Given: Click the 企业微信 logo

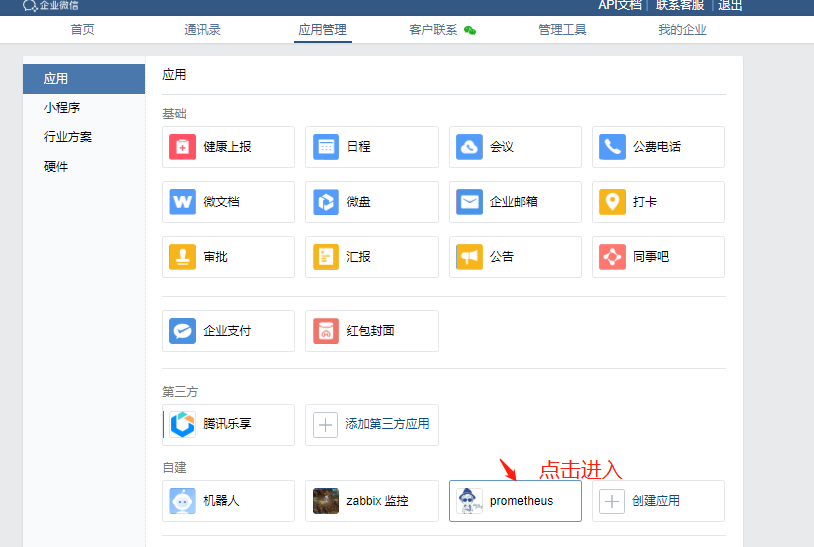Looking at the screenshot, I should [x=51, y=5].
